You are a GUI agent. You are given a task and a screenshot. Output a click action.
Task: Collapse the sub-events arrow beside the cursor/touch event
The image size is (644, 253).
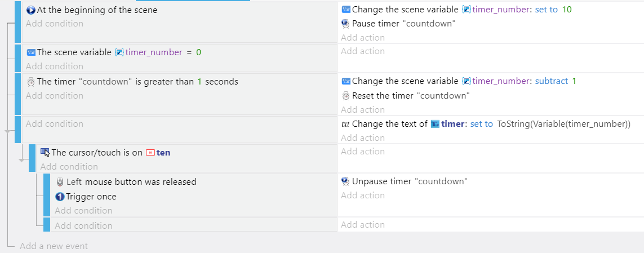(x=22, y=160)
